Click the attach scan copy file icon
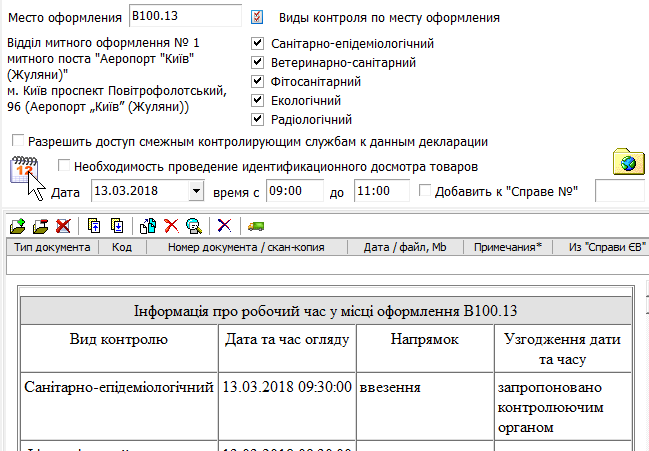The height and width of the screenshot is (451, 649). coord(148,226)
